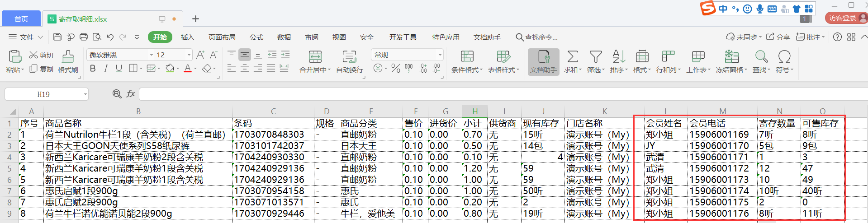
Task: Activate the Format Painter (格式刷)
Action: coord(68,61)
